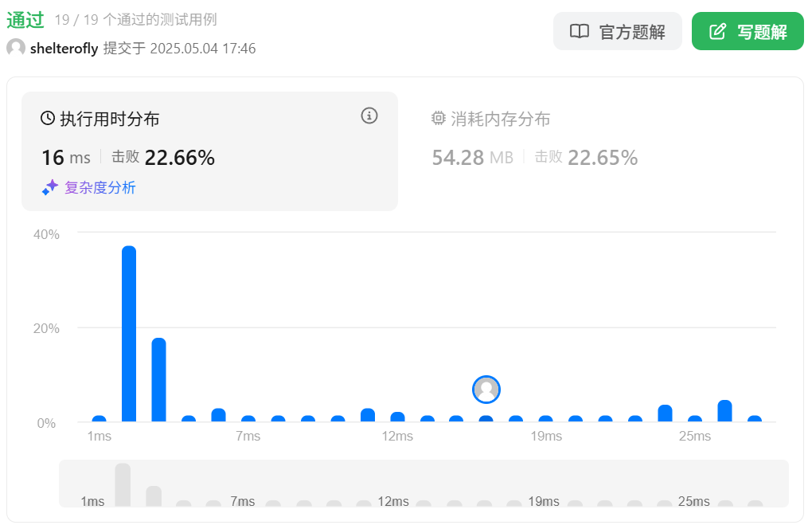
Task: Click the 25ms label in the range selector
Action: 694,502
